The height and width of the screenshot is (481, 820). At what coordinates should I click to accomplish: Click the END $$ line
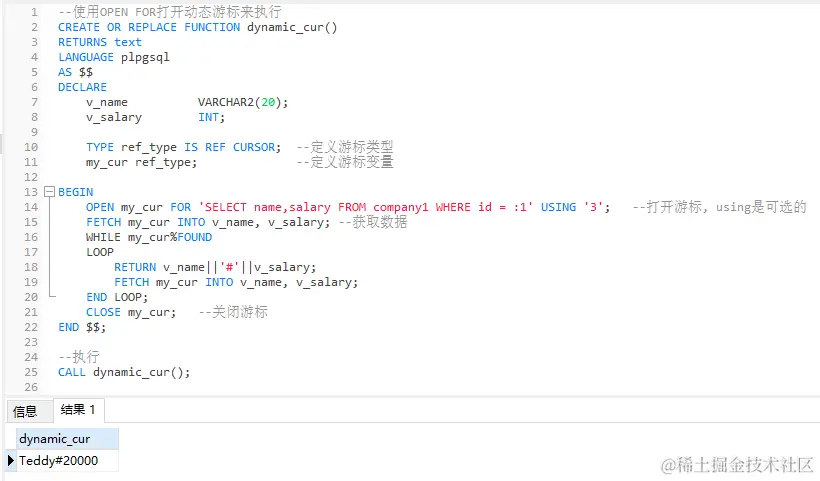click(82, 327)
